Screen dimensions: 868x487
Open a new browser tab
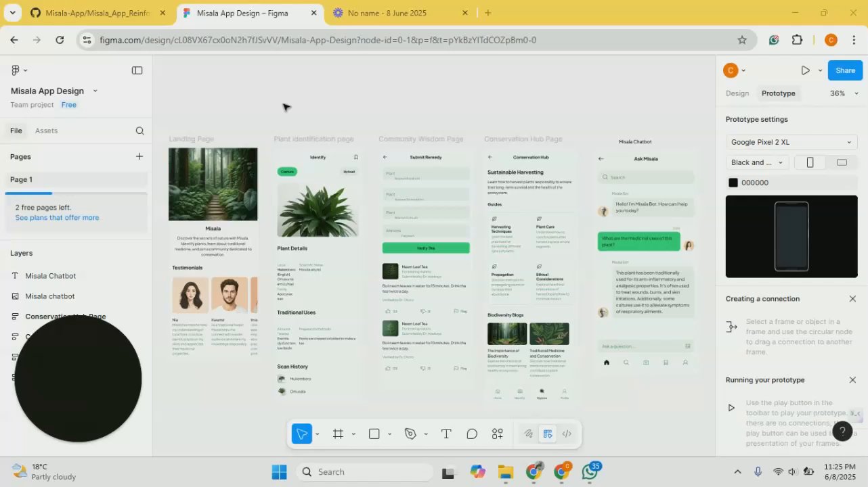pyautogui.click(x=487, y=13)
